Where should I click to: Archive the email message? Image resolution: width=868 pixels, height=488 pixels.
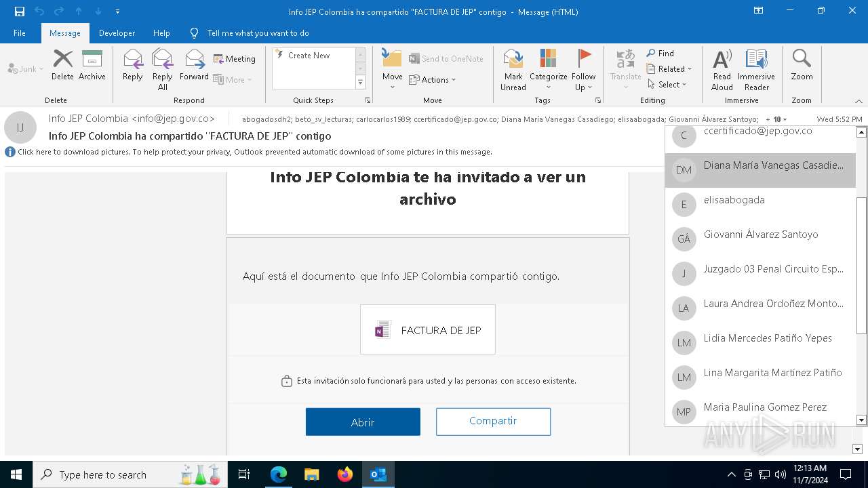[x=92, y=66]
